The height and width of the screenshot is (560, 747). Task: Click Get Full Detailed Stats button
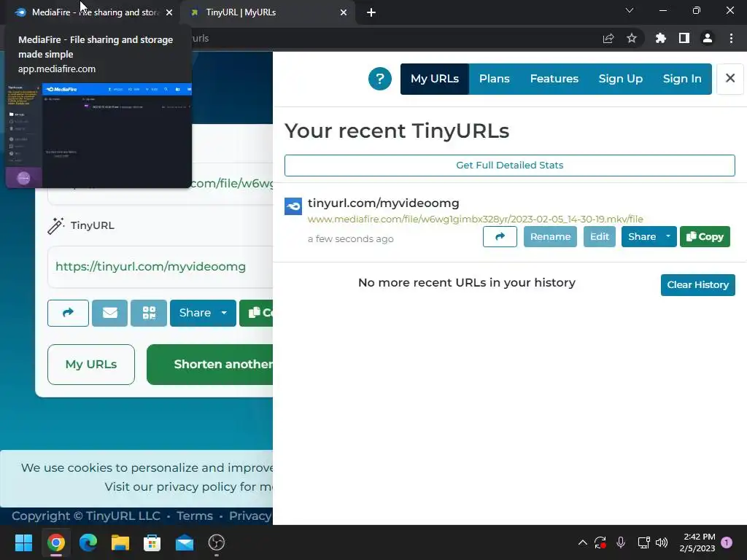[x=509, y=166]
